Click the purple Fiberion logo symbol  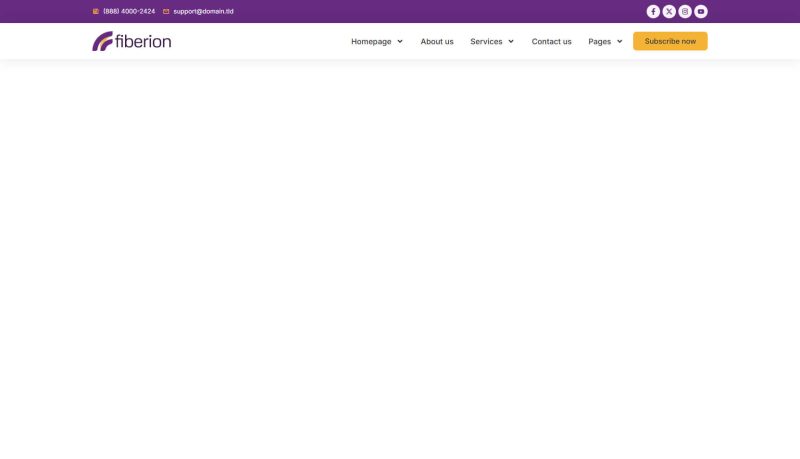102,41
